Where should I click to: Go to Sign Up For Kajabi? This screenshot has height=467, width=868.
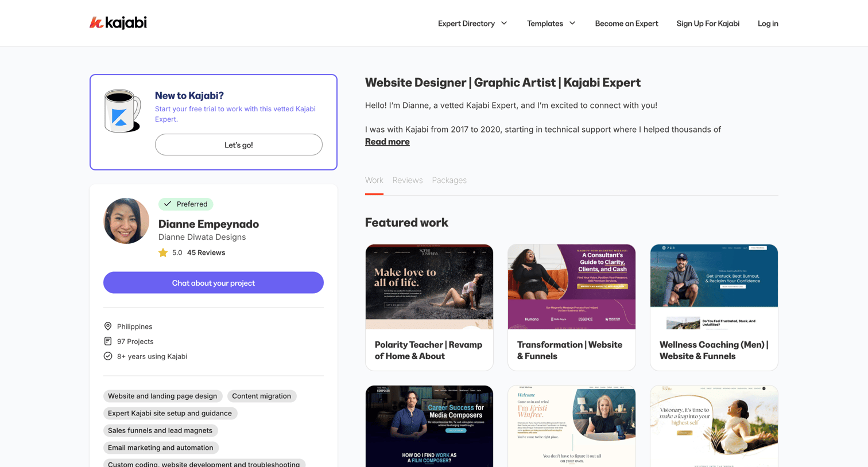tap(708, 24)
